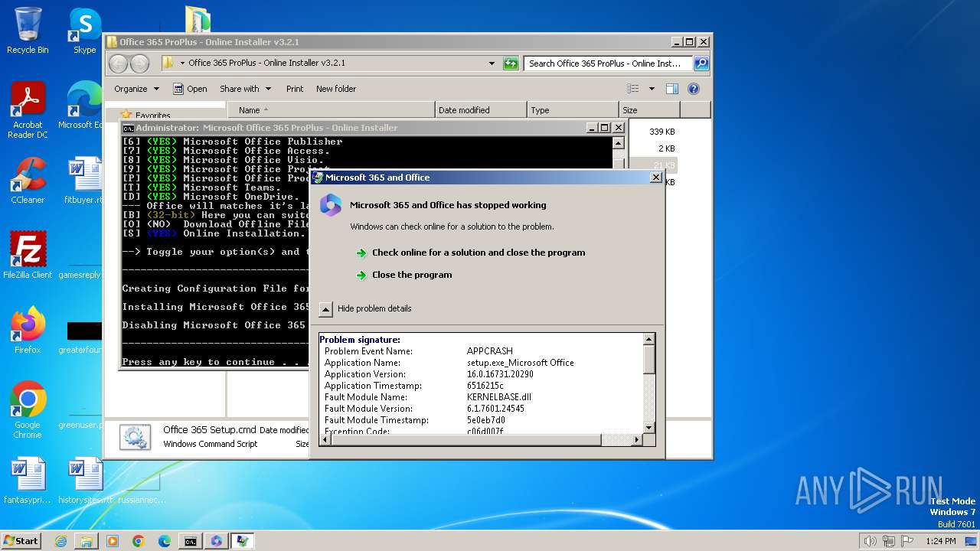This screenshot has width=980, height=551.
Task: Sort by Date modified column header
Action: point(481,110)
